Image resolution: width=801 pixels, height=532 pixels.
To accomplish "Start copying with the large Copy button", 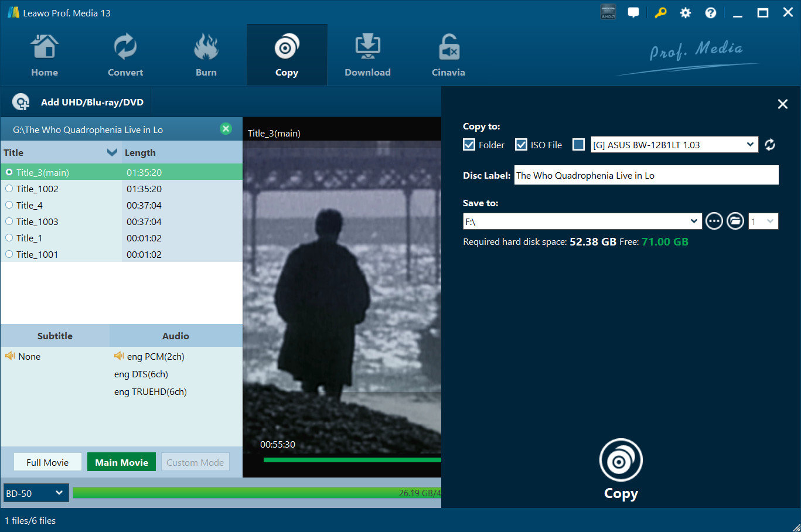I will (621, 469).
